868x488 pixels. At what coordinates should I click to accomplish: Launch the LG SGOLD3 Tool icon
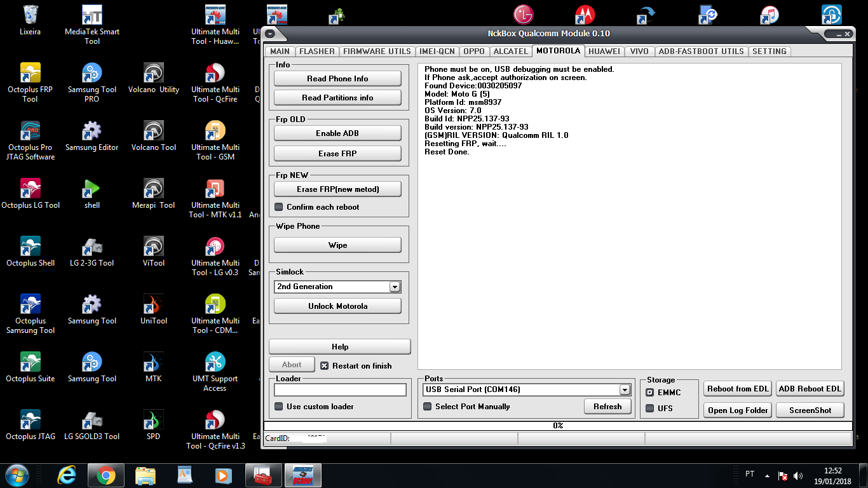coord(92,425)
